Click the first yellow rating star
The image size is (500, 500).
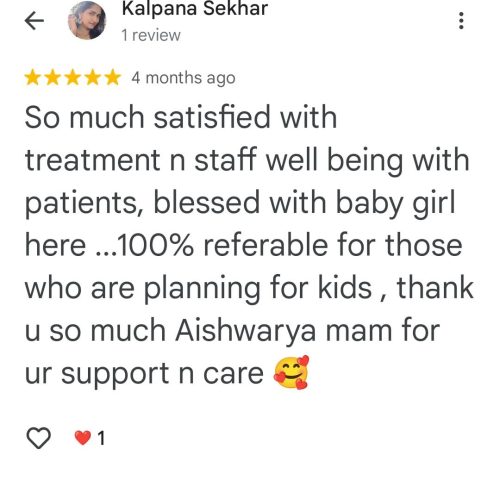pos(33,78)
